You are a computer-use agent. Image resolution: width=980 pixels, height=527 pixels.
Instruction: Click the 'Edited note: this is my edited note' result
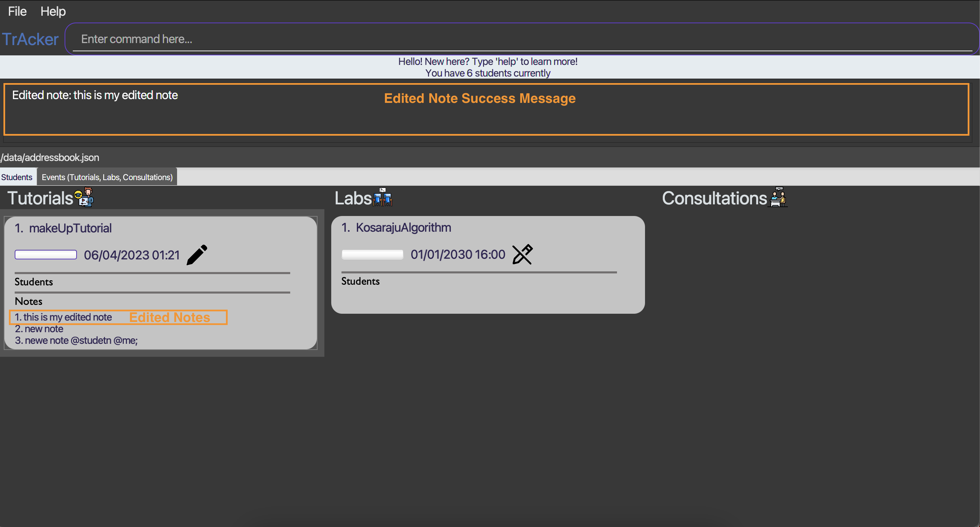tap(95, 95)
